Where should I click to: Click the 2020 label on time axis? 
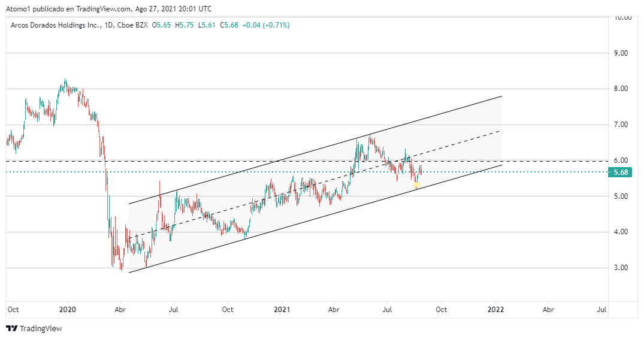tap(68, 310)
